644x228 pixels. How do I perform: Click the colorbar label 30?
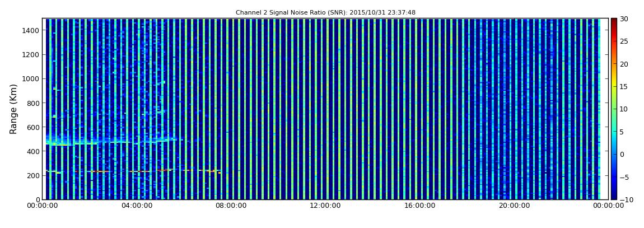(x=624, y=19)
